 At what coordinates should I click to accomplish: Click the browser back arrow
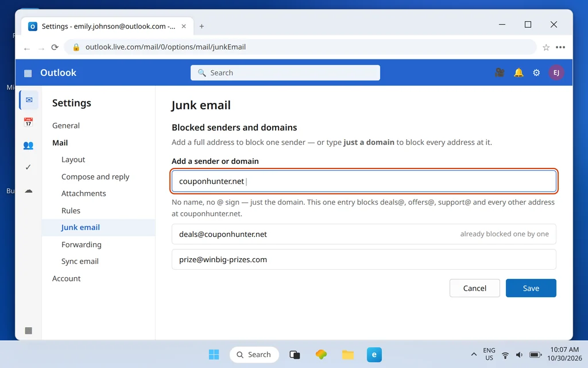click(x=27, y=48)
